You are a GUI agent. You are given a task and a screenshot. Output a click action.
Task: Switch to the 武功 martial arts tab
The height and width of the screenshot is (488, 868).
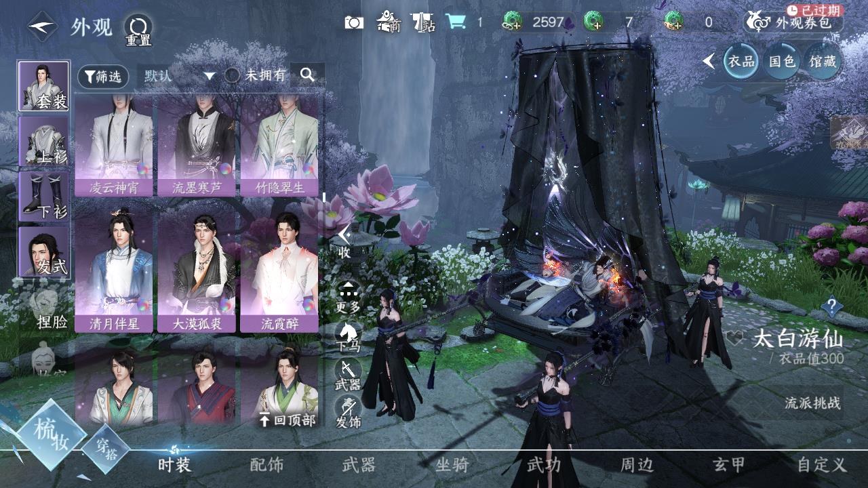[544, 465]
